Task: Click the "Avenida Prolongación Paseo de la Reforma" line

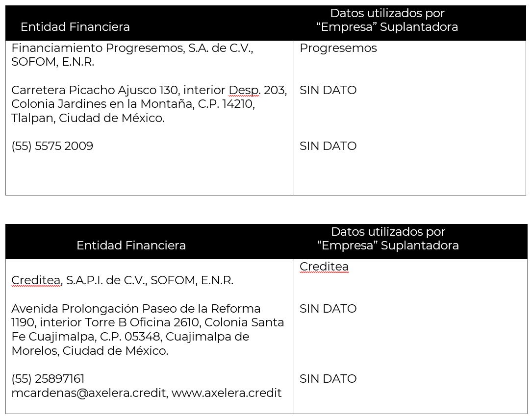Action: pos(136,309)
